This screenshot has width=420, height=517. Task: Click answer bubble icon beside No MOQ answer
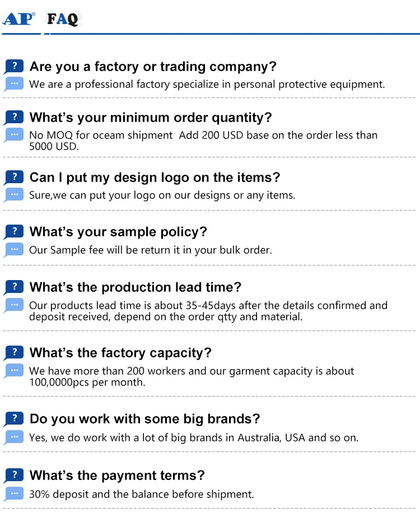click(13, 136)
